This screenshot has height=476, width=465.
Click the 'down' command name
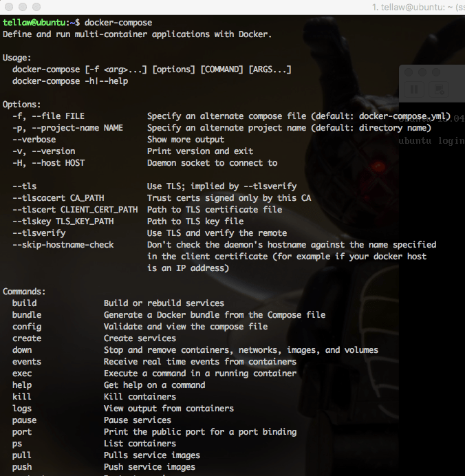pyautogui.click(x=22, y=350)
